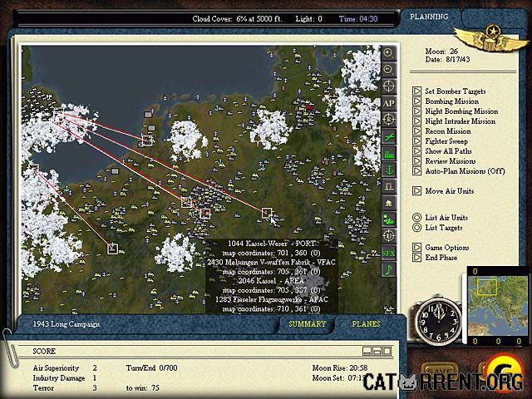
Task: Open Review Missions
Action: (444, 161)
